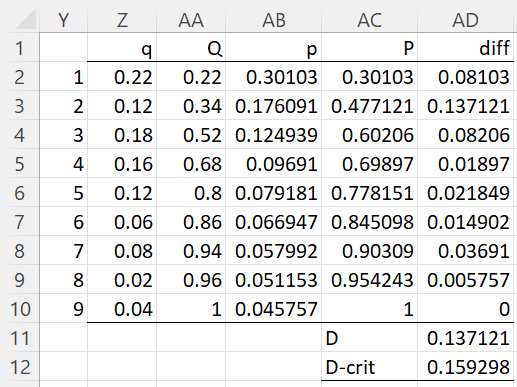517x387 pixels.
Task: Select column header AB
Action: (x=274, y=20)
